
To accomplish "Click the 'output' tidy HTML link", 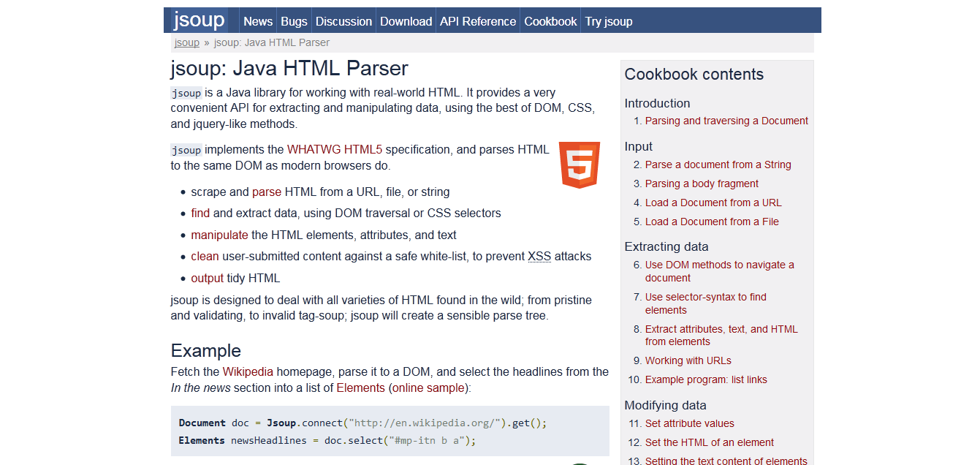I will [x=208, y=279].
